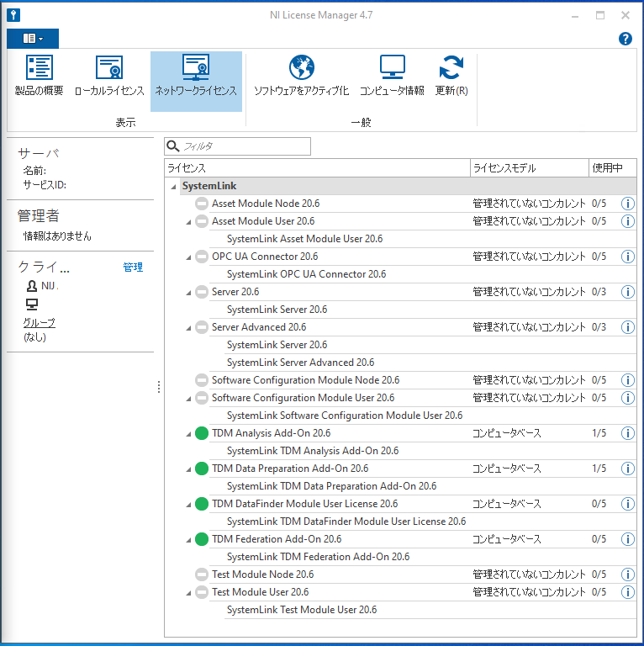Image resolution: width=644 pixels, height=646 pixels.
Task: Show info for Test Module User 20.6
Action: point(627,592)
